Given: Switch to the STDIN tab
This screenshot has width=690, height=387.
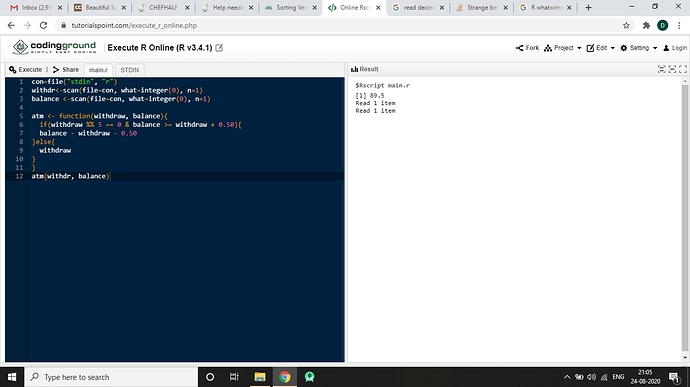Looking at the screenshot, I should coord(129,70).
